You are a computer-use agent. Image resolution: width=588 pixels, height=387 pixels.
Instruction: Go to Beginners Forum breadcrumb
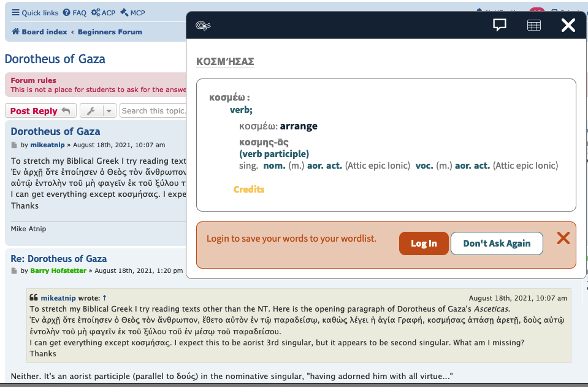pos(110,32)
